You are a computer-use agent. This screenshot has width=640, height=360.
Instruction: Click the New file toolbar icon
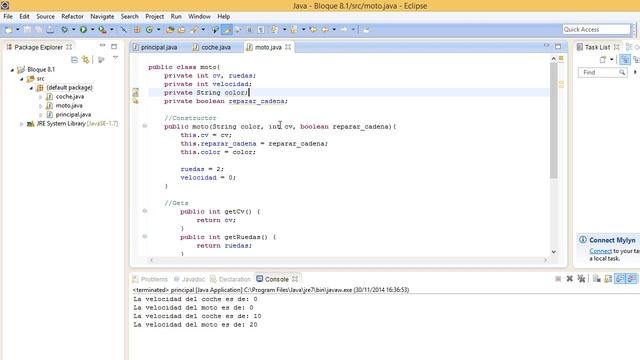[8, 30]
